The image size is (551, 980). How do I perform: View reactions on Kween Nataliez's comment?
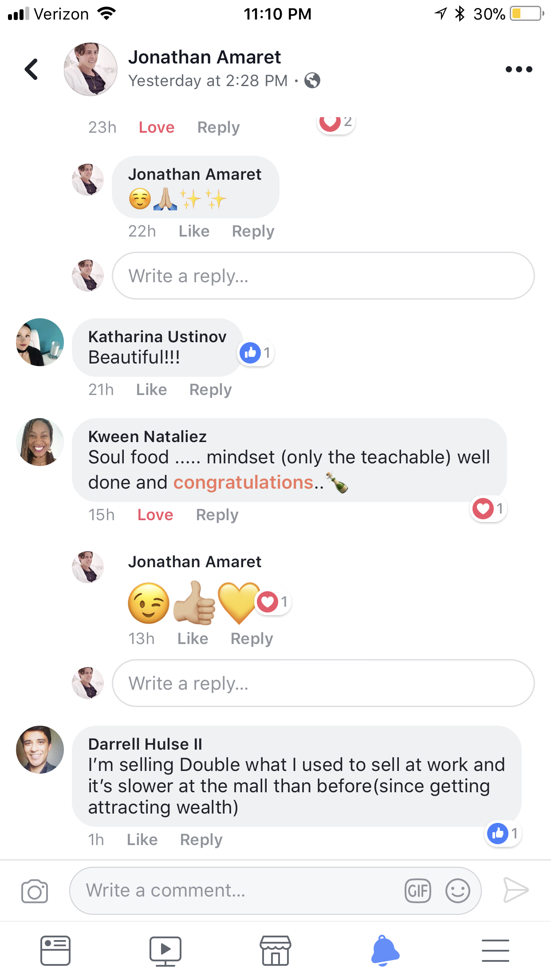(488, 509)
